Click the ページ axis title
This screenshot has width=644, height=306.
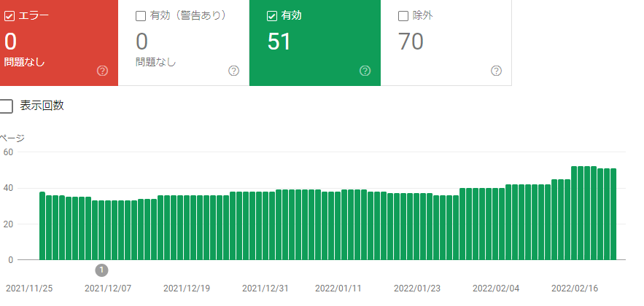[12, 138]
